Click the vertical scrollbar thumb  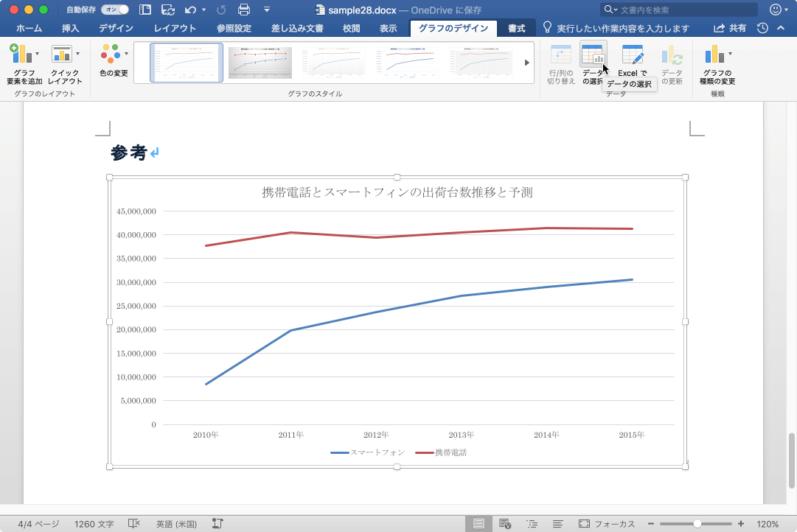pyautogui.click(x=791, y=461)
